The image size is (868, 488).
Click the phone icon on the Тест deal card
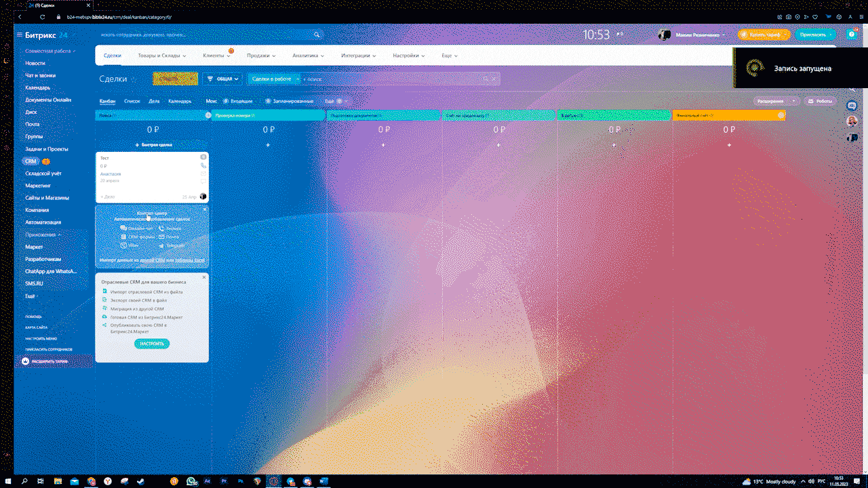pyautogui.click(x=203, y=165)
